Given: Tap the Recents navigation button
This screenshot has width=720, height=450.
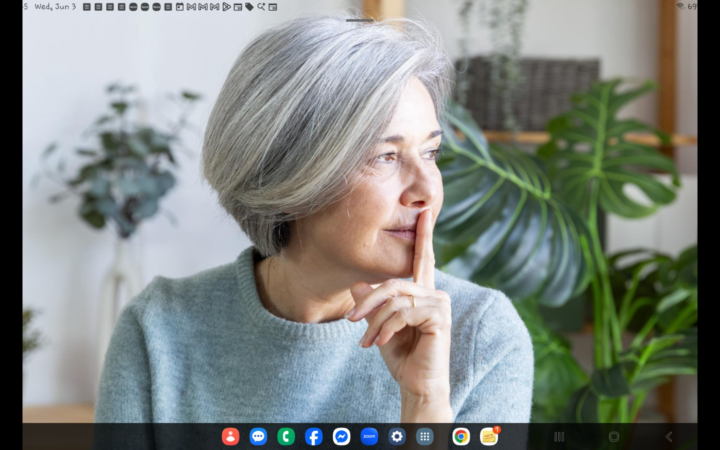Looking at the screenshot, I should [x=559, y=437].
